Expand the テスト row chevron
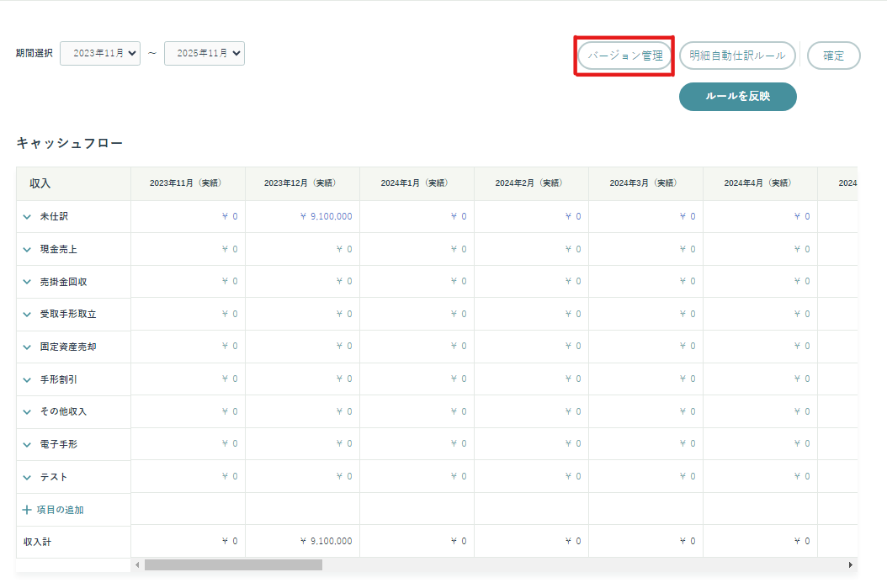Image resolution: width=887 pixels, height=588 pixels. (x=27, y=477)
